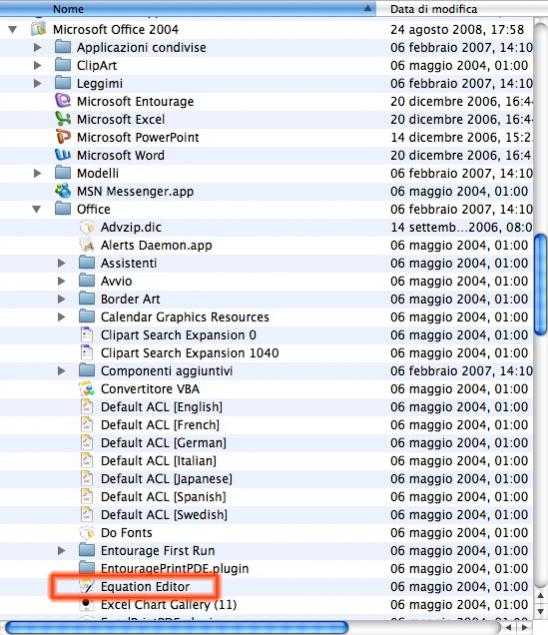Click the Applicazioni condivise folder icon
The width and height of the screenshot is (548, 635).
(63, 47)
